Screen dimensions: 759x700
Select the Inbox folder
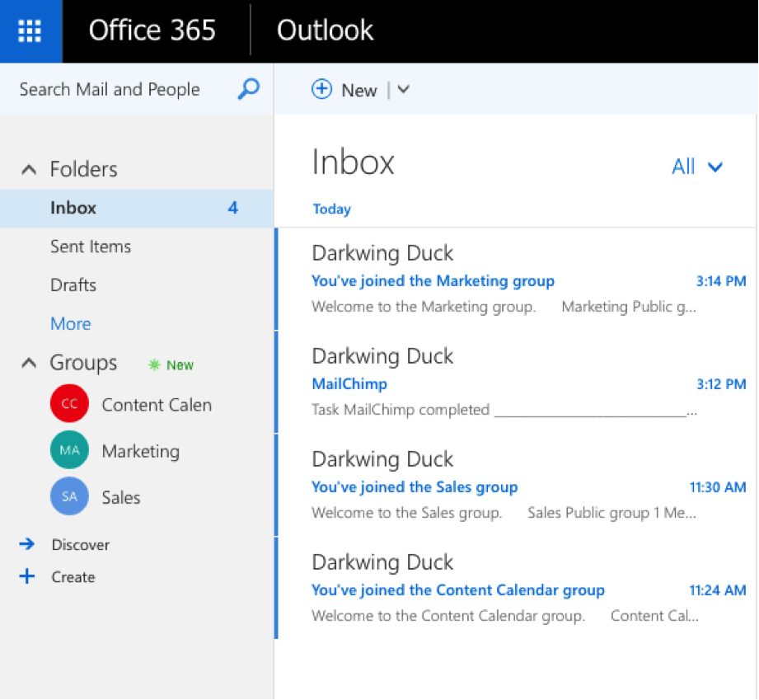coord(137,209)
